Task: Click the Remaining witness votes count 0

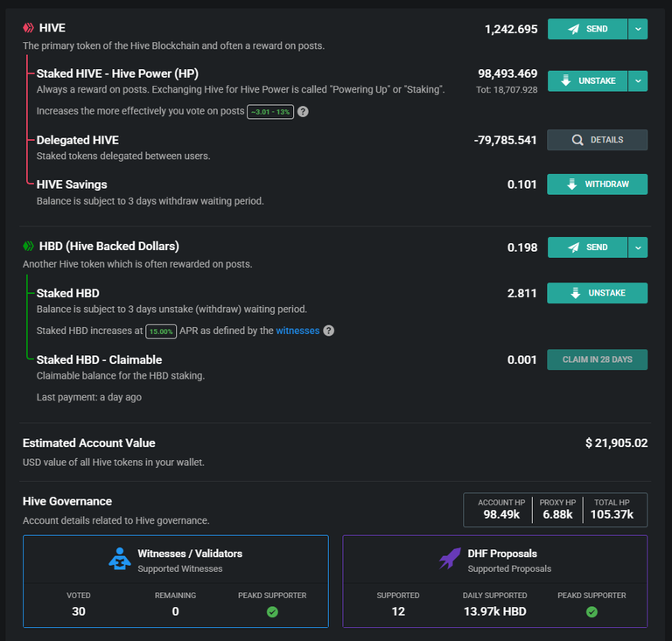Action: [x=175, y=611]
